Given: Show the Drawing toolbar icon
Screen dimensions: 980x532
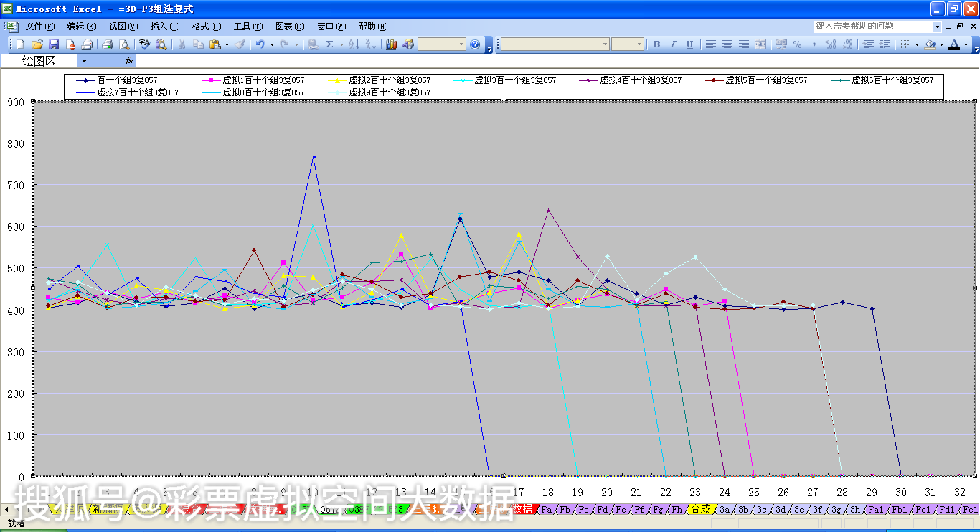Looking at the screenshot, I should tap(407, 44).
